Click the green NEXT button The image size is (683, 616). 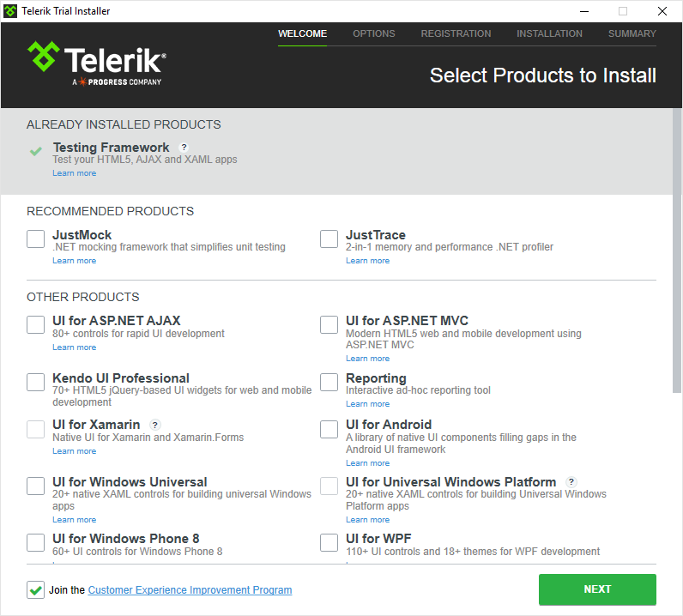(x=597, y=589)
